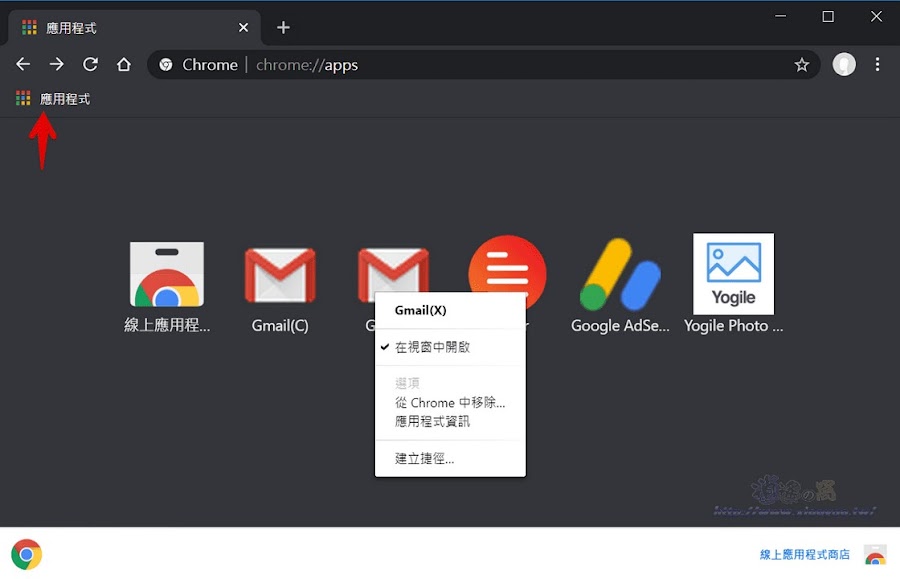
Task: Open the 線上應用程式商店 link
Action: tap(804, 554)
